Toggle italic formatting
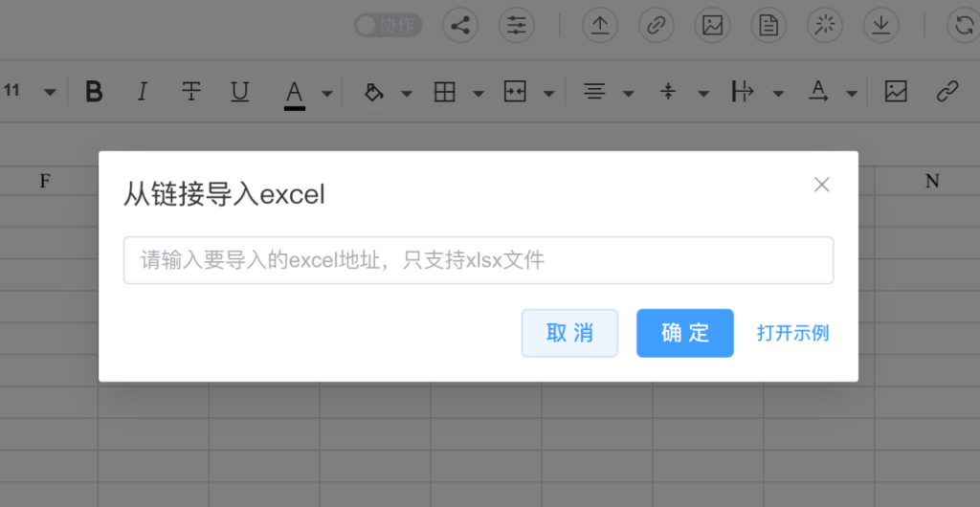This screenshot has width=980, height=507. coord(143,92)
